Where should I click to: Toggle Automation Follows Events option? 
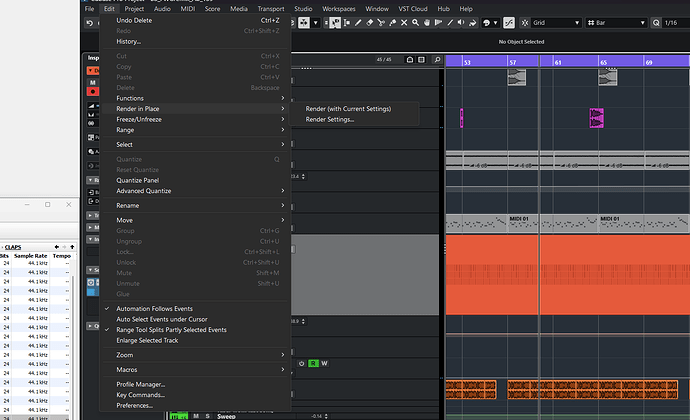click(154, 308)
